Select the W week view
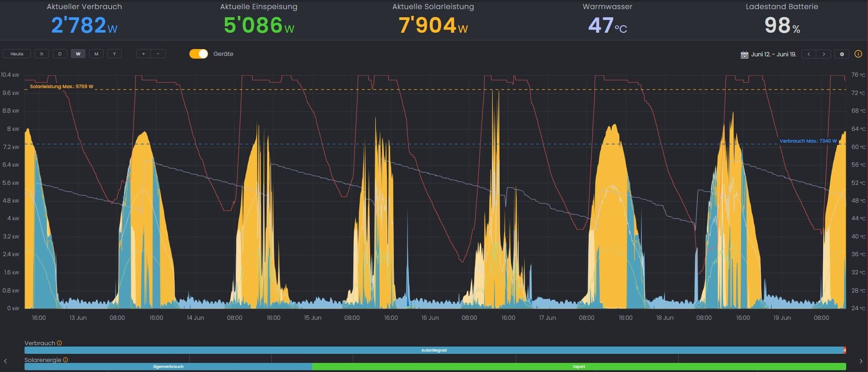The image size is (868, 372). coord(78,54)
